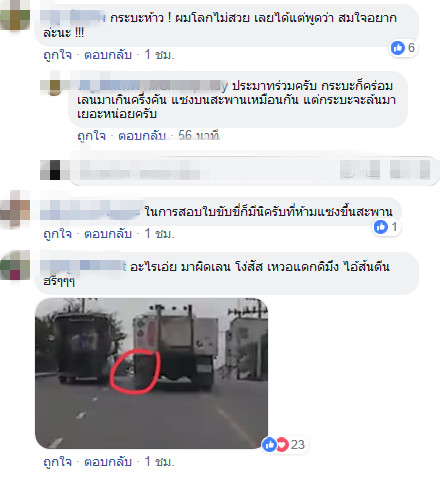Reply to the driving license test comment
Screen dimensions: 440x478
(x=108, y=234)
